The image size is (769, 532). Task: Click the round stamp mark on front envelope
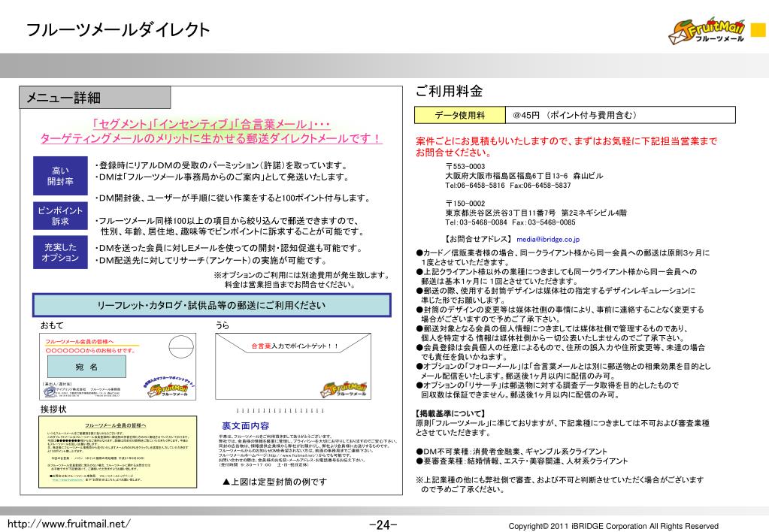[181, 348]
